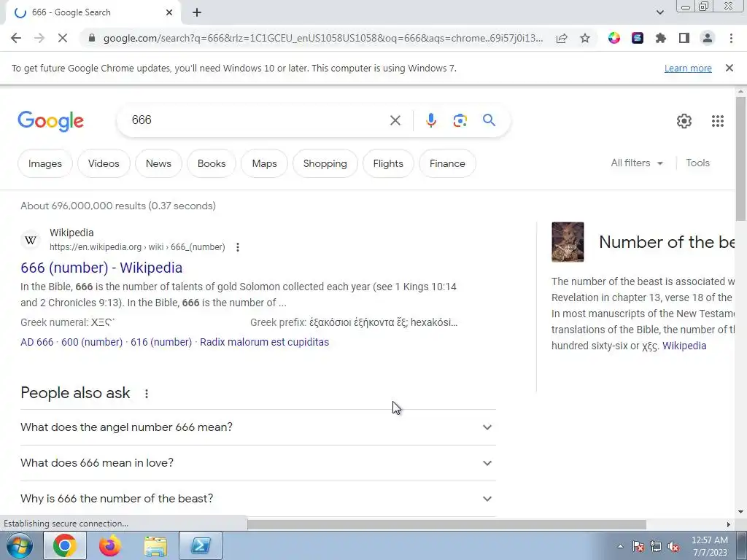Open the Chrome profile avatar

(708, 38)
